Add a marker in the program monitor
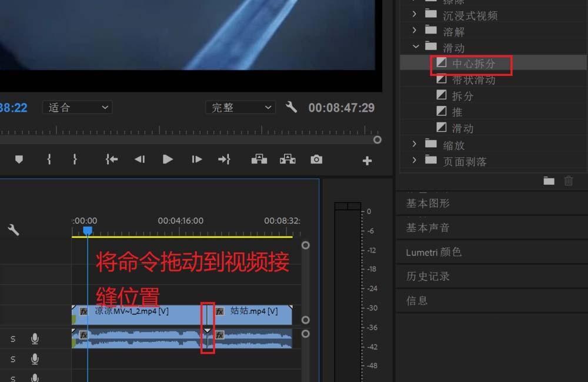The image size is (588, 382). click(19, 159)
